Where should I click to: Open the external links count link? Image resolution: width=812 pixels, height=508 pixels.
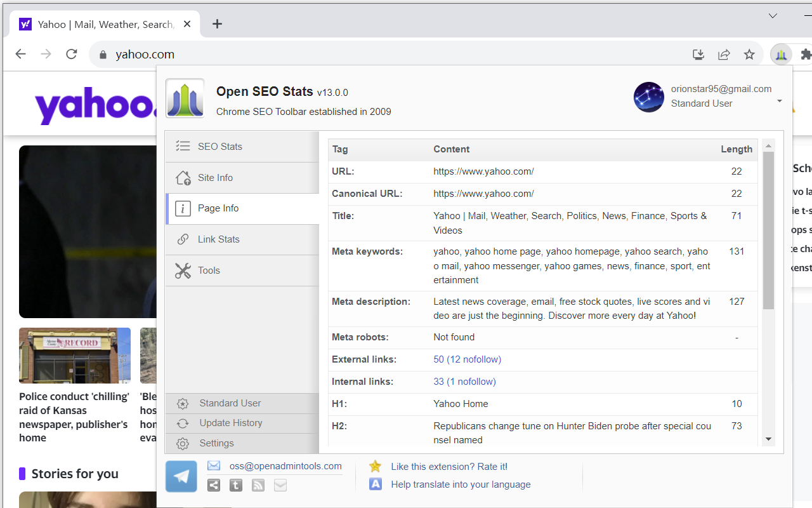point(467,359)
